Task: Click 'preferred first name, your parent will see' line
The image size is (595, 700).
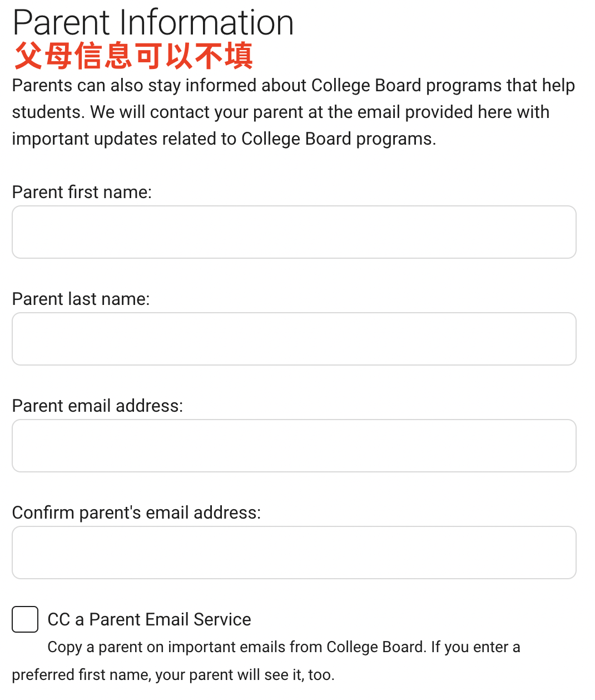Action: [x=173, y=674]
